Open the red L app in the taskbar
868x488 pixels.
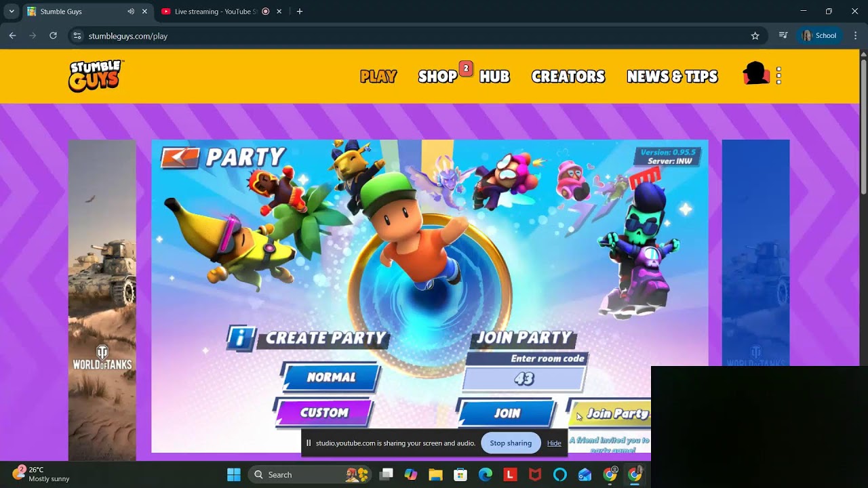(x=510, y=474)
